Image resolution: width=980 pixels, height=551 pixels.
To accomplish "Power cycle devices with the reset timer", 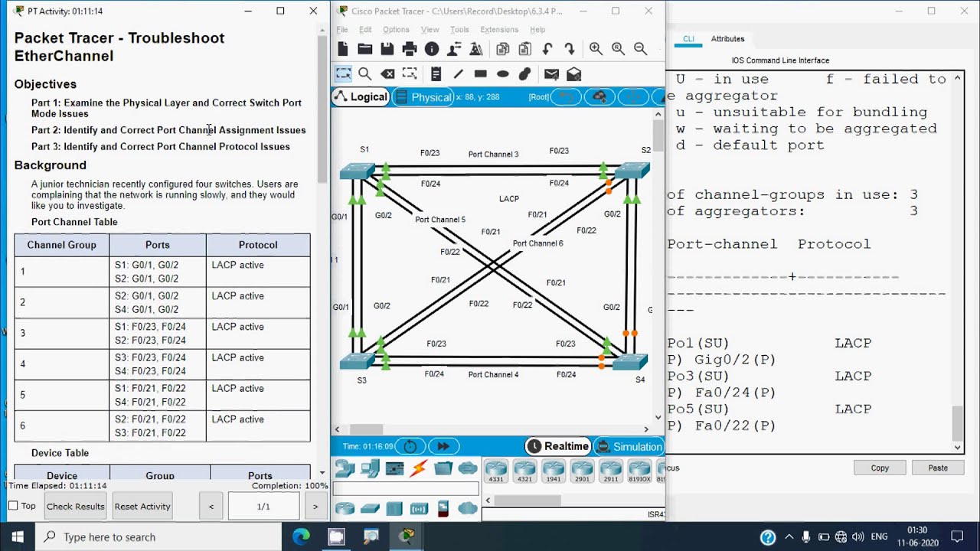I will click(410, 446).
